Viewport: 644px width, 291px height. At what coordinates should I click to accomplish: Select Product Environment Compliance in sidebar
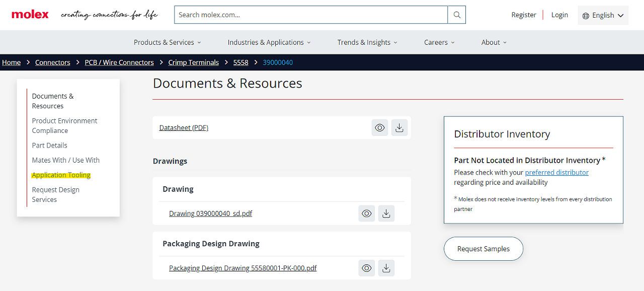(65, 126)
